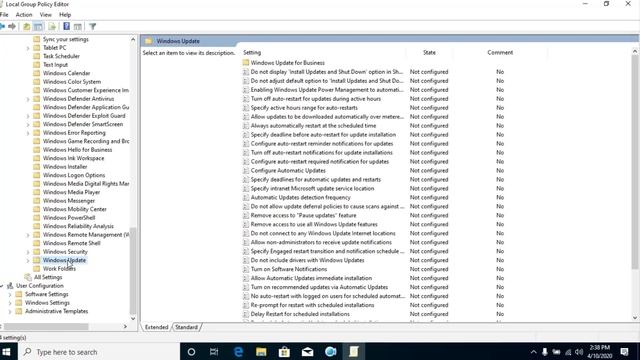Expand Windows Defender Antivirus node
The width and height of the screenshot is (640, 360).
tap(28, 99)
